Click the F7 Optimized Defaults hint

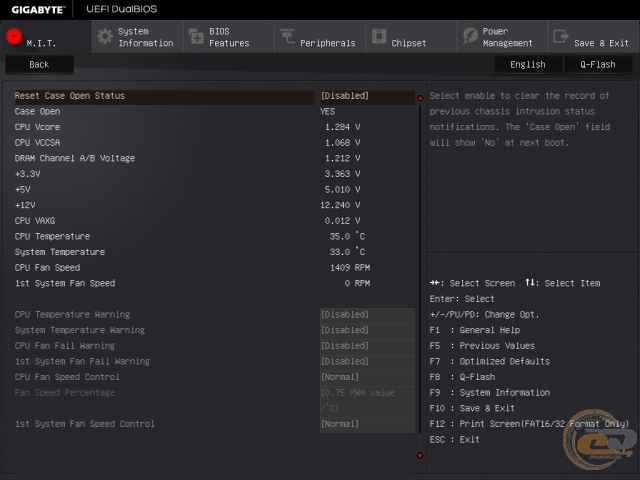pos(490,362)
